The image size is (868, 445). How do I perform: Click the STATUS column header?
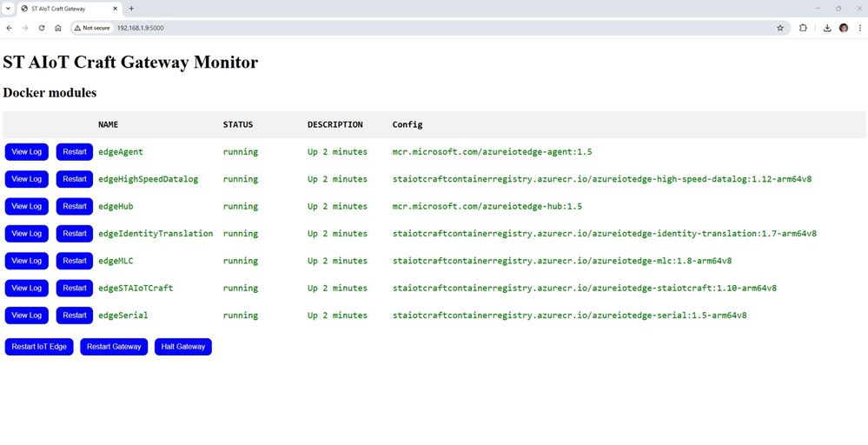coord(238,124)
